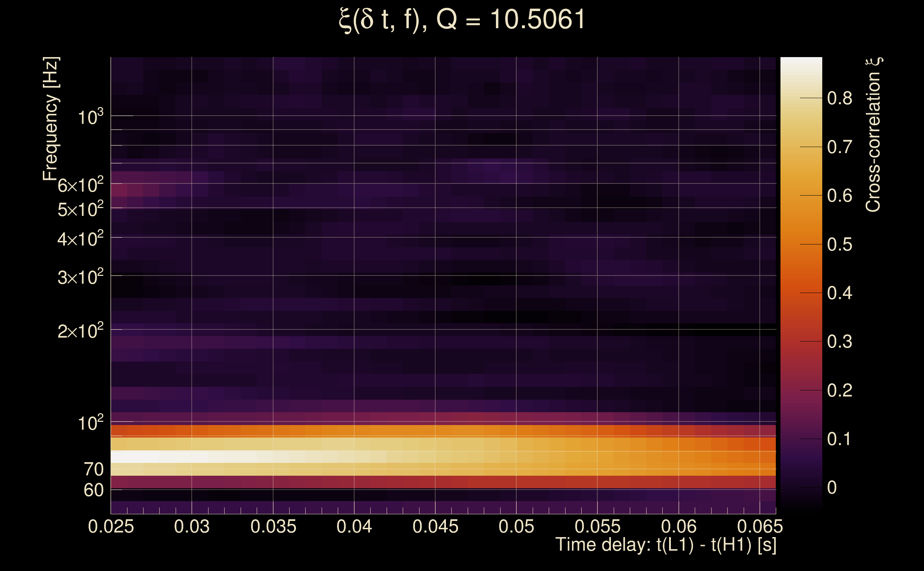The width and height of the screenshot is (924, 571).
Task: Click the Time delay t(L1) - t(H1) x-axis label
Action: coord(666,545)
